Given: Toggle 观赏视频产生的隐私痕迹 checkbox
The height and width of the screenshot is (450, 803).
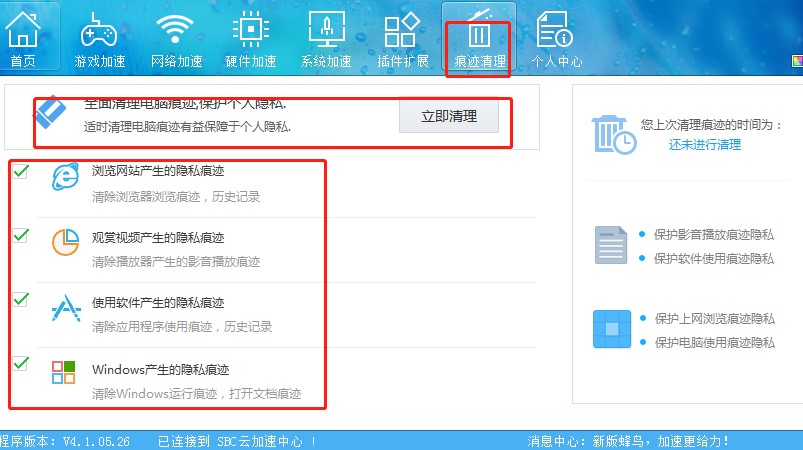Looking at the screenshot, I should point(21,236).
